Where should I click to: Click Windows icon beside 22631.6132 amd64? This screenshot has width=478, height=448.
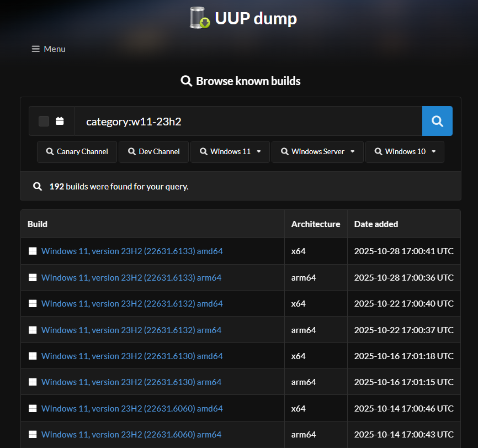(x=33, y=304)
